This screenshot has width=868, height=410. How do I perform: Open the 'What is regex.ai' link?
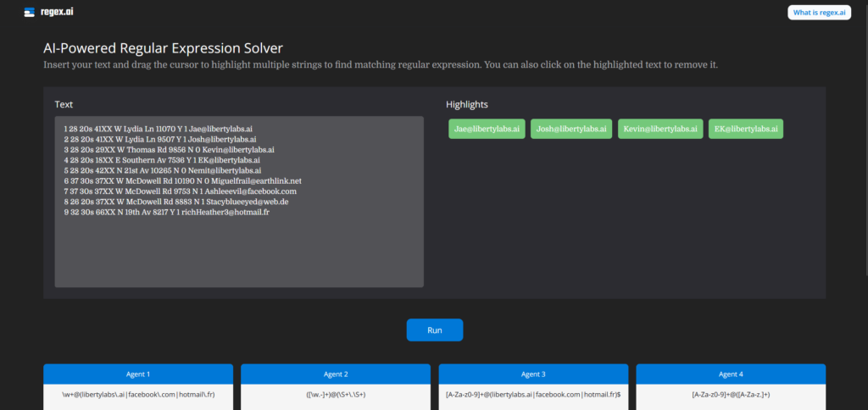819,12
